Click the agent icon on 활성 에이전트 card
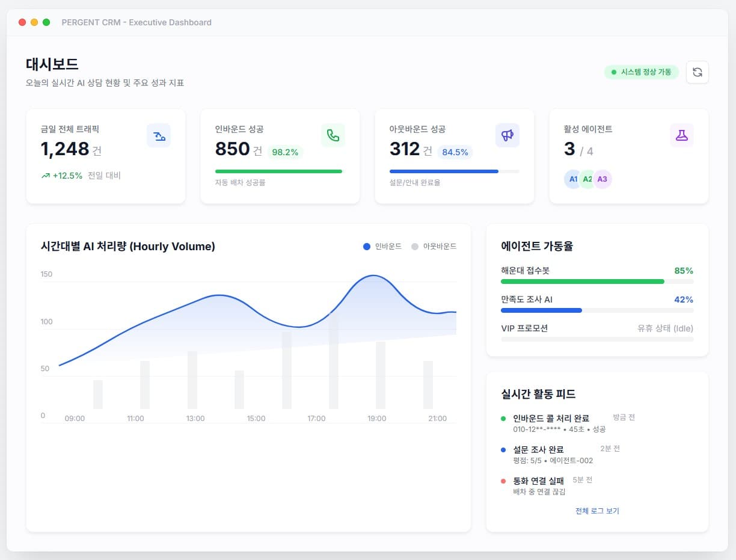736x560 pixels. click(x=681, y=135)
